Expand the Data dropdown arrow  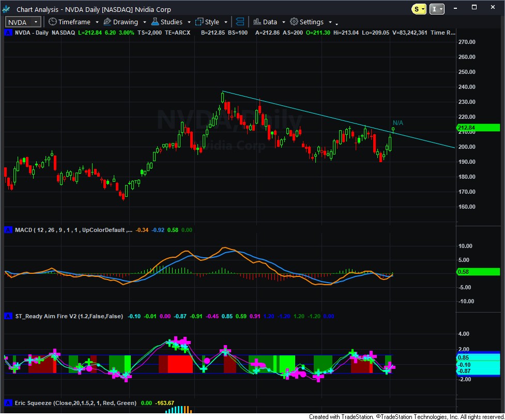coord(284,22)
